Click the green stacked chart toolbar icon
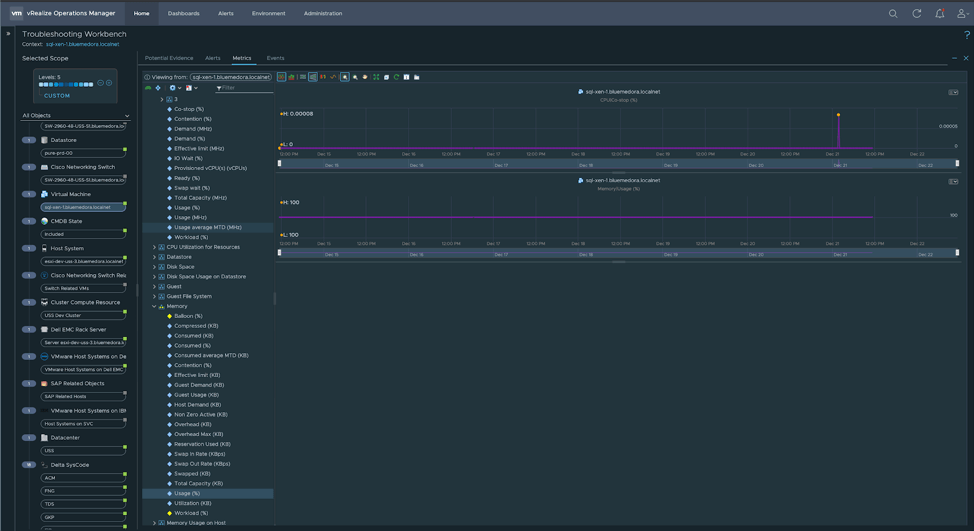This screenshot has width=974, height=531. click(291, 77)
